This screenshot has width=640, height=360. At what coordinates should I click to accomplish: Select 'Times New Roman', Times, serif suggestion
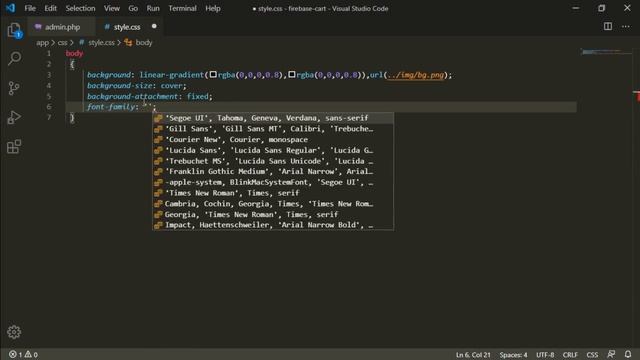pyautogui.click(x=273, y=193)
